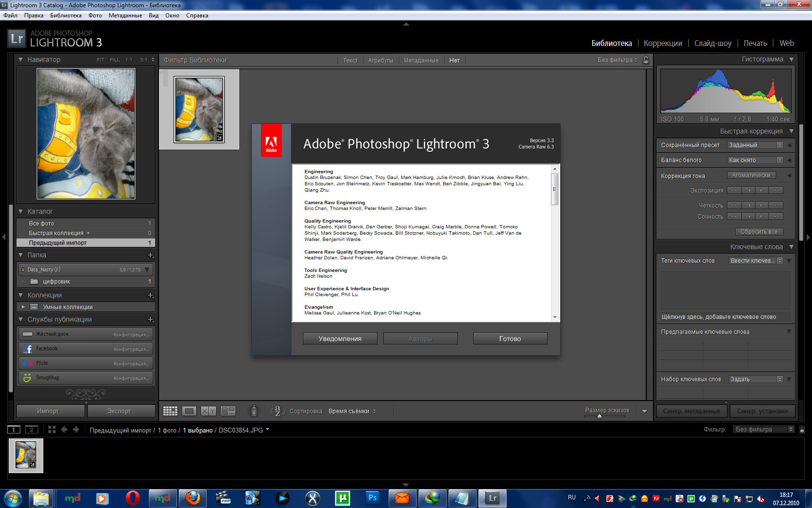Open the Library (Библиотека) menu
The width and height of the screenshot is (812, 508).
(x=66, y=15)
